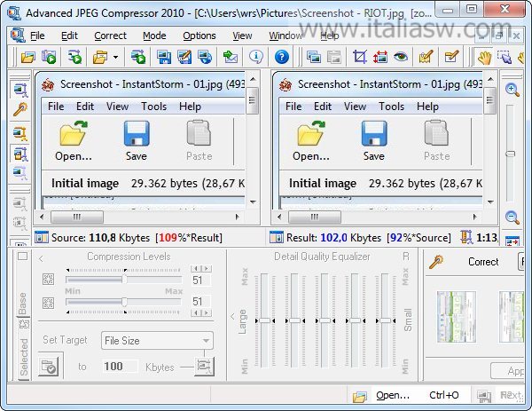This screenshot has height=411, width=532.
Task: Click the Source size window icon
Action: (42, 237)
